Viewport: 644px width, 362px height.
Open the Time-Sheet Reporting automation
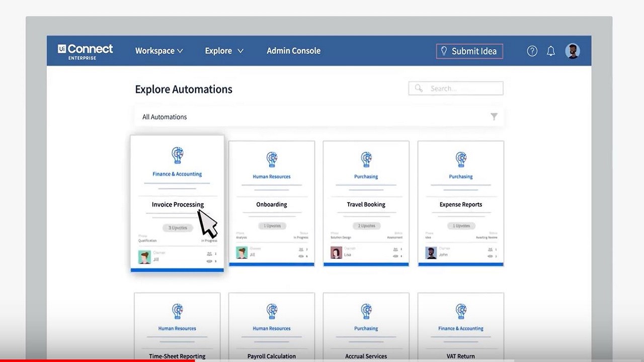[177, 356]
